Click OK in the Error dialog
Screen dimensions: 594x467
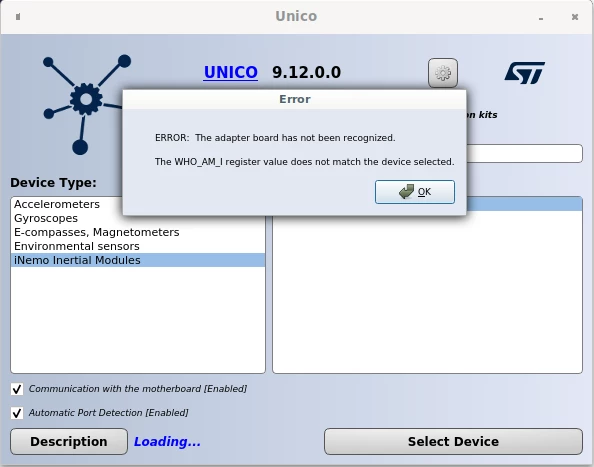pyautogui.click(x=415, y=192)
